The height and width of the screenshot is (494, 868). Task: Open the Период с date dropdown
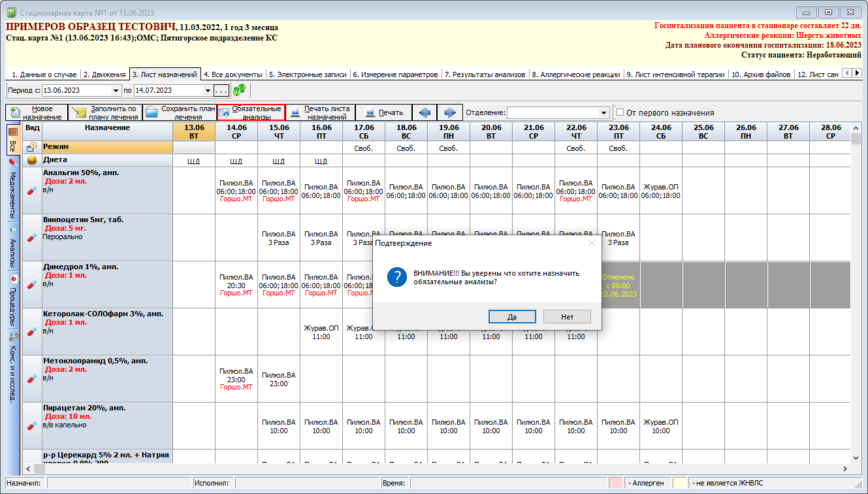116,90
